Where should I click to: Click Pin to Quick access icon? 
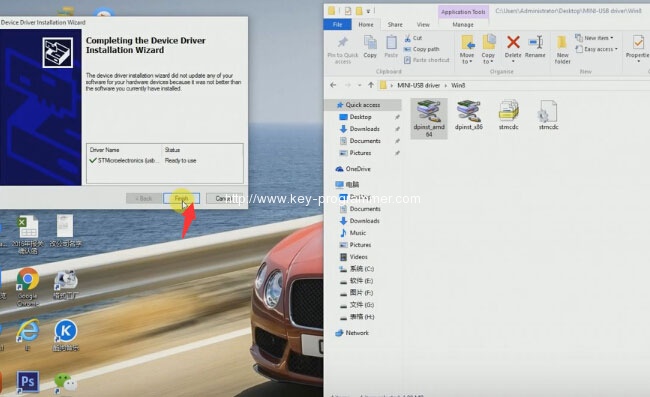coord(342,50)
